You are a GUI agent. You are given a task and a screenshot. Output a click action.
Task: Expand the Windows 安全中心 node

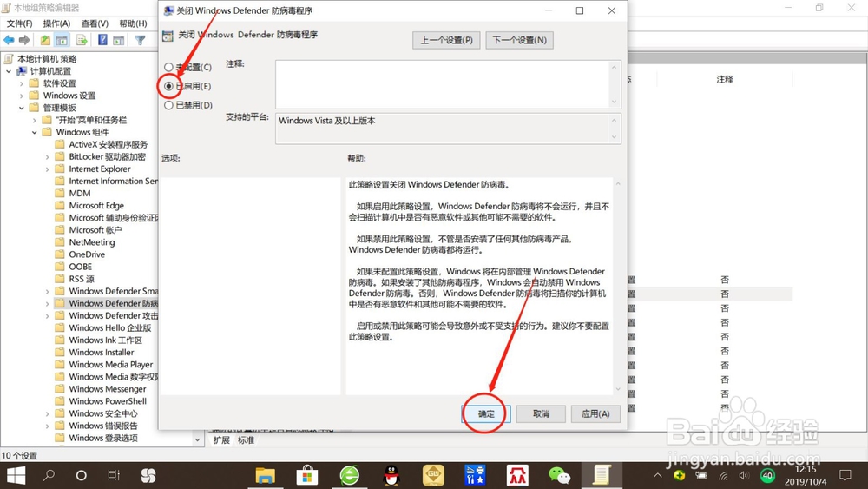pyautogui.click(x=47, y=413)
